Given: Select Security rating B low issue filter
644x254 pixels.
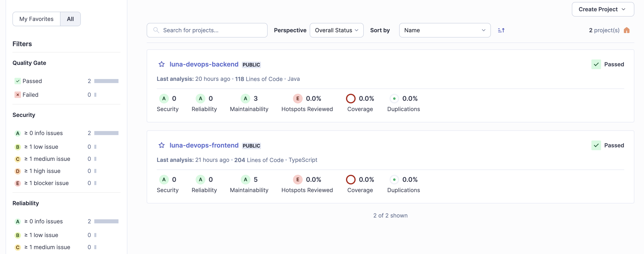Looking at the screenshot, I should (x=46, y=147).
